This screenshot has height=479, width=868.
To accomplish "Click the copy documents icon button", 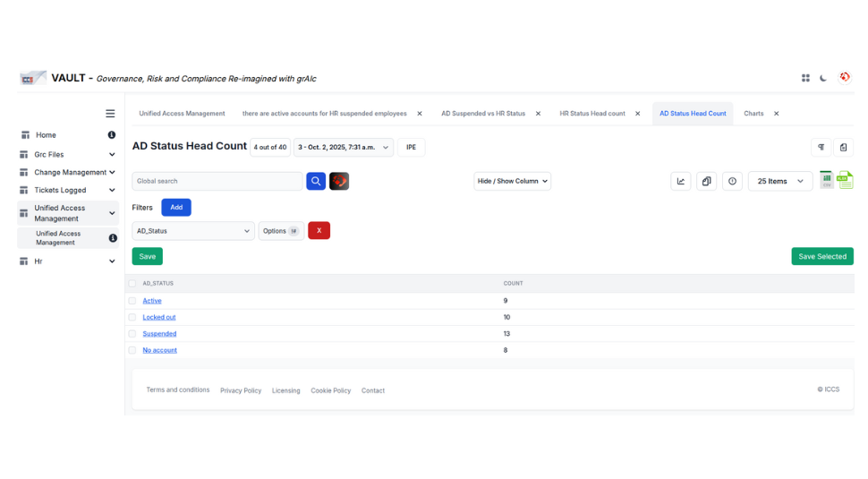I will (706, 181).
